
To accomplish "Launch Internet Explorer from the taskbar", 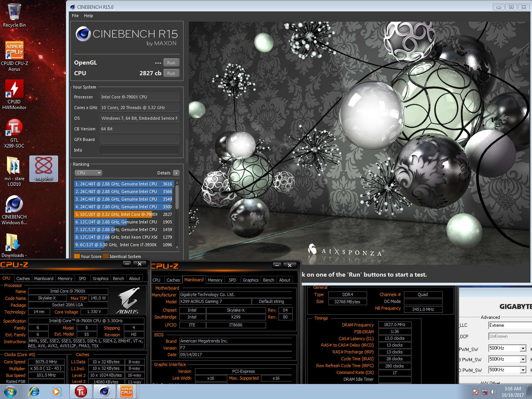I will 34,391.
